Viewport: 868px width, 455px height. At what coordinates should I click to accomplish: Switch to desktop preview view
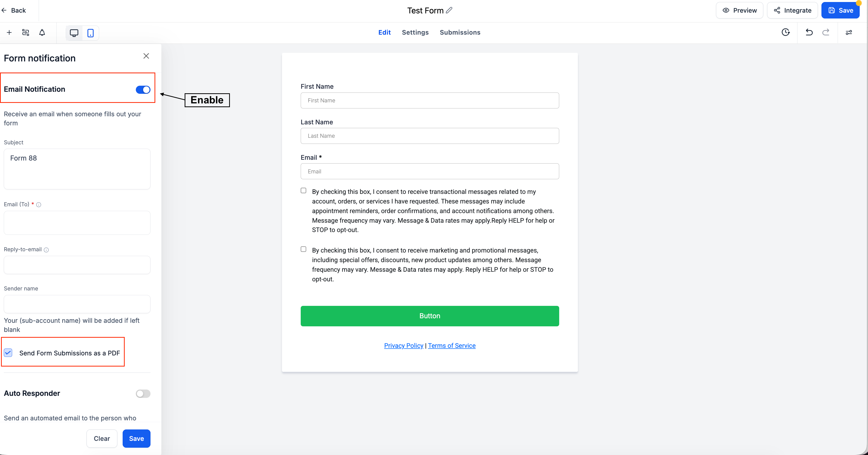pos(74,33)
